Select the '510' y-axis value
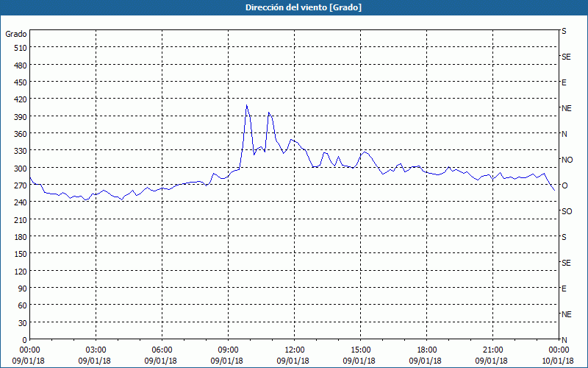Image resolution: width=588 pixels, height=368 pixels. (21, 48)
